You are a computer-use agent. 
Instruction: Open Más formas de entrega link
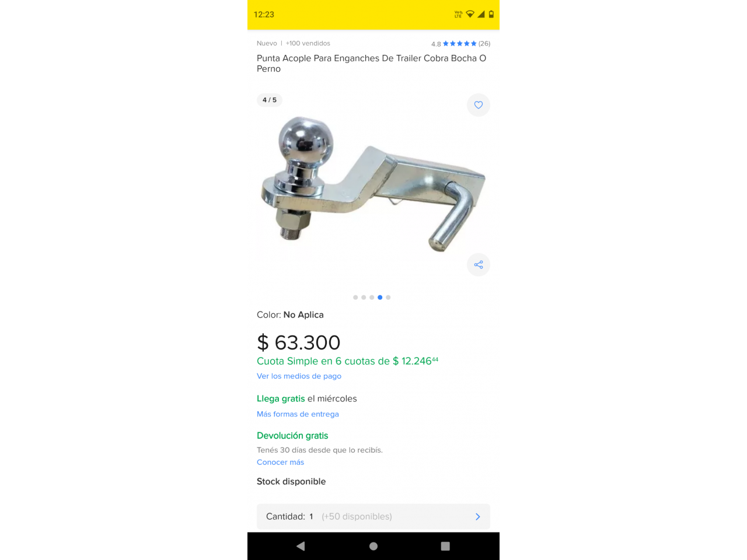(x=298, y=414)
